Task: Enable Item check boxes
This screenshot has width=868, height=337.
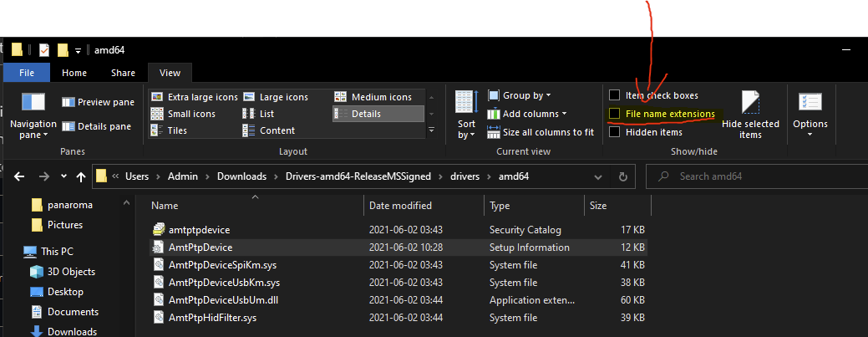Action: pyautogui.click(x=615, y=95)
